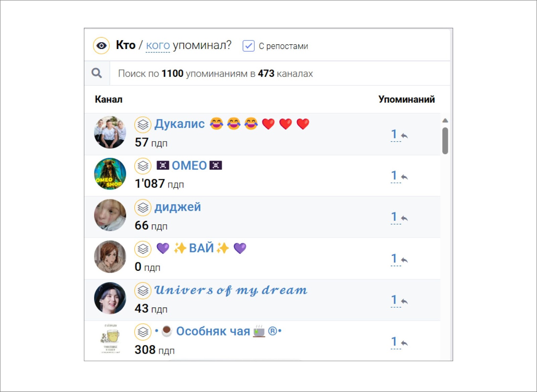The image size is (537, 392).
Task: Open layers icon next to Дукалис
Action: point(143,125)
